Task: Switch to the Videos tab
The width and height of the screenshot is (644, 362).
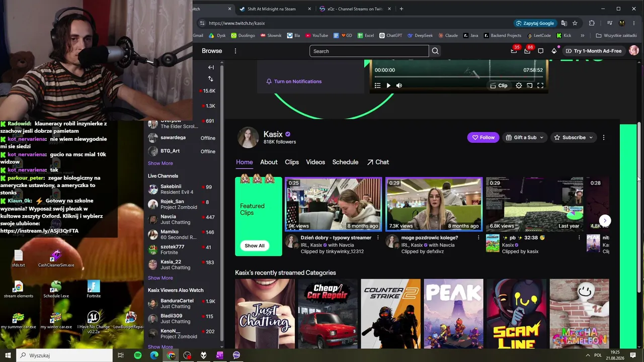Action: pos(315,162)
